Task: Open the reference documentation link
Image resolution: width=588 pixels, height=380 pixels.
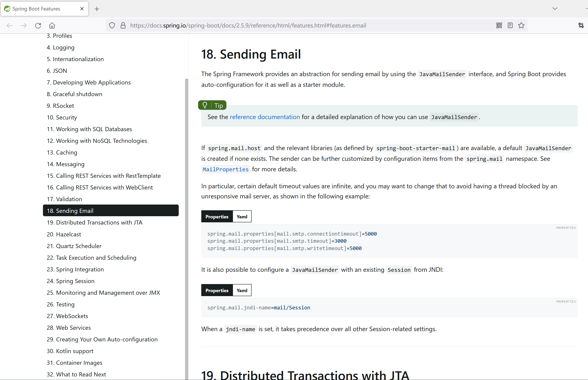Action: [265, 117]
